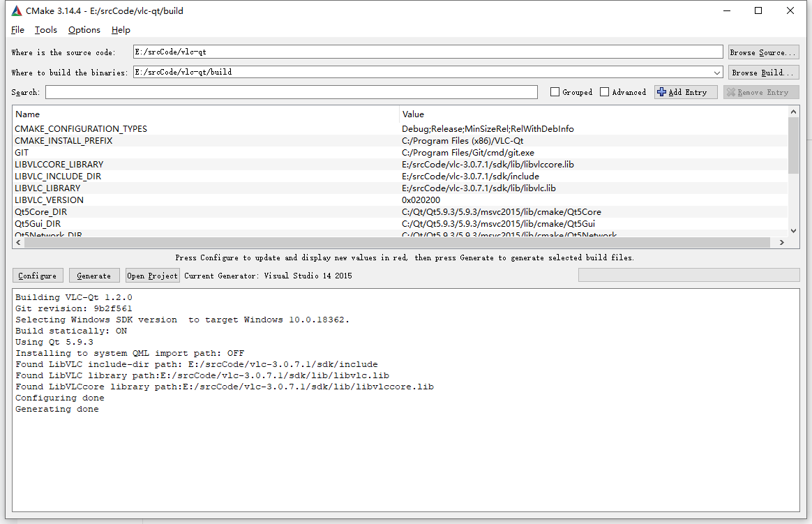Click the cache list horizontal scrollbar thumb

pos(397,242)
